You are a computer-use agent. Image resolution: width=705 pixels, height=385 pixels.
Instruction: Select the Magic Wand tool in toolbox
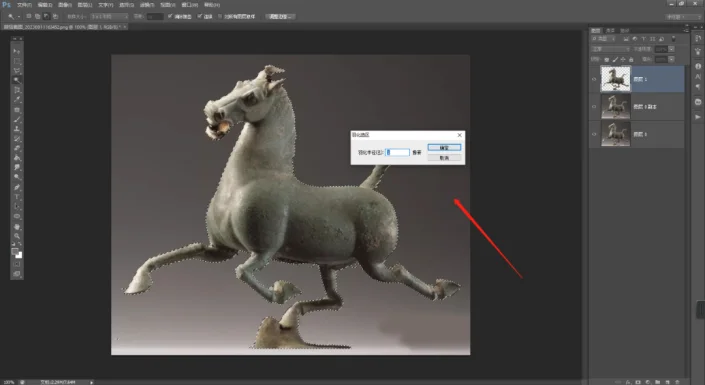[17, 80]
